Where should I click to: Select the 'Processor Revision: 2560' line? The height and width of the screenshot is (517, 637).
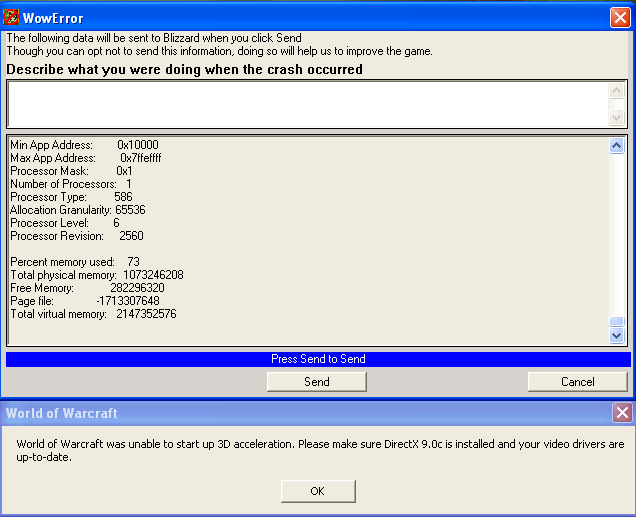coord(77,236)
